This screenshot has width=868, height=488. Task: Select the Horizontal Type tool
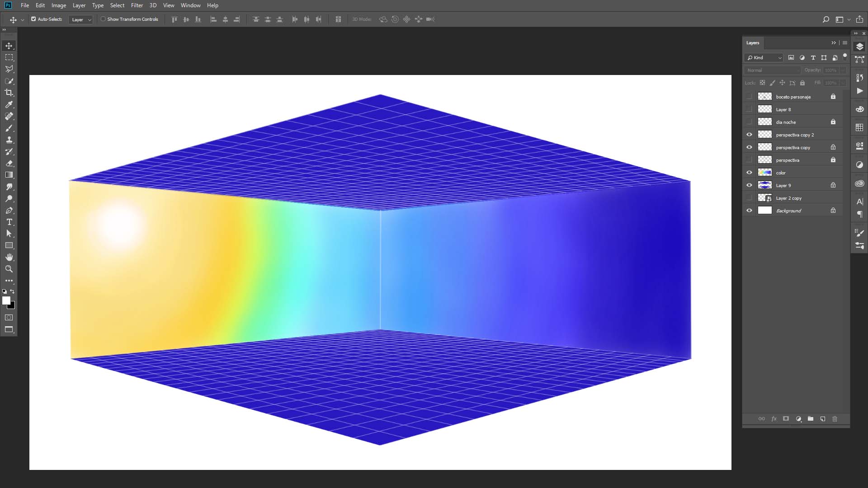(x=9, y=222)
